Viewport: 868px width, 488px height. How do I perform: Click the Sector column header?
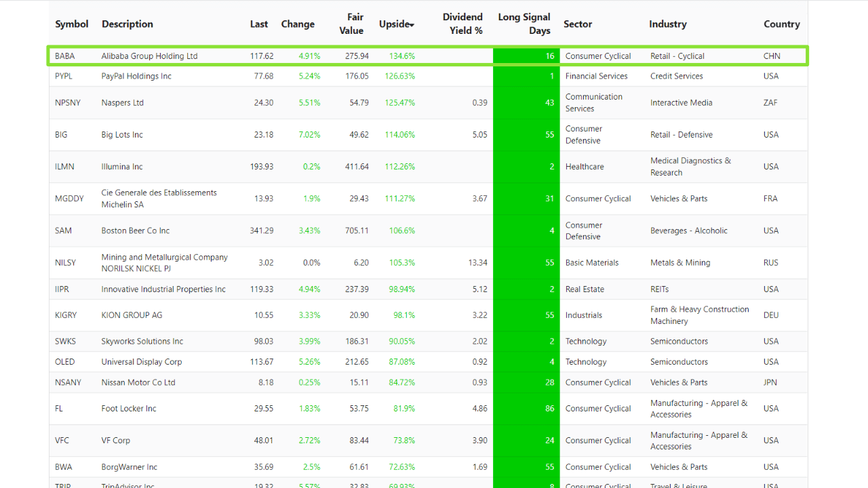click(x=578, y=24)
